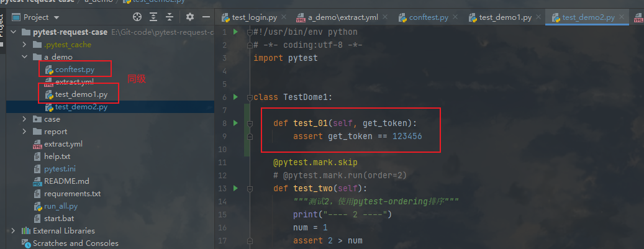Hide the Project tool window

pyautogui.click(x=206, y=17)
